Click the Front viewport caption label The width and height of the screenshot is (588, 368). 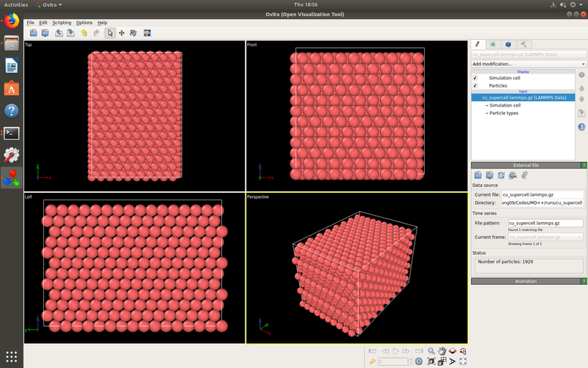(251, 45)
